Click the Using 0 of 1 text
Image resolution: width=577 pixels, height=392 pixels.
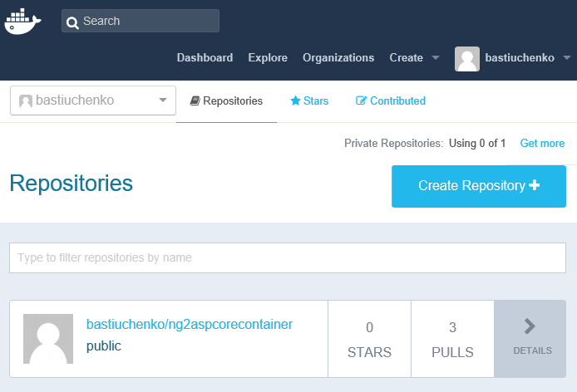[477, 143]
